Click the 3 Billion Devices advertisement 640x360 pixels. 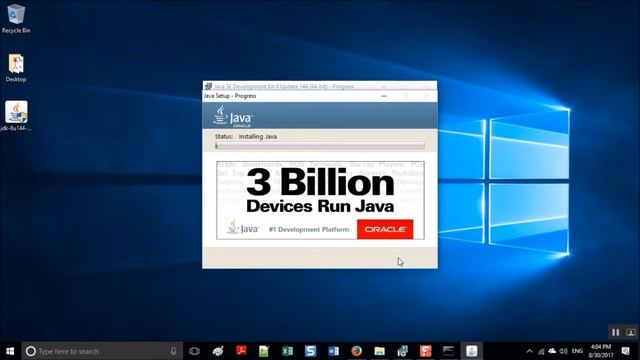pyautogui.click(x=320, y=200)
